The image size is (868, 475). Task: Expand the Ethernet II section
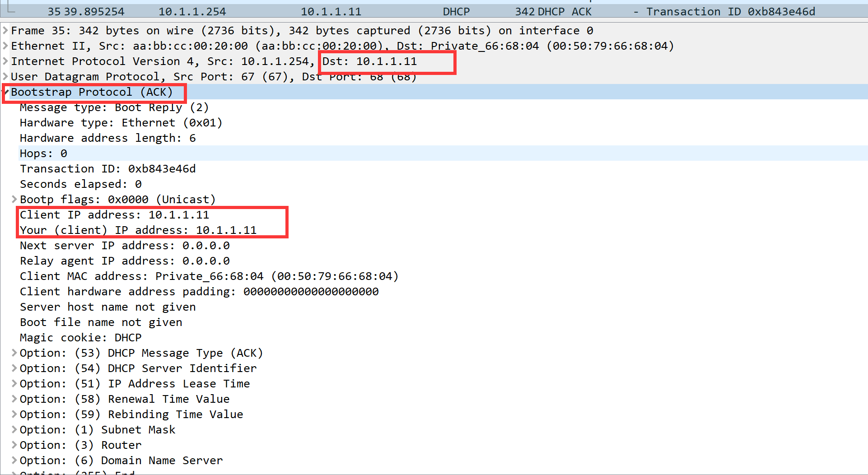click(x=5, y=46)
